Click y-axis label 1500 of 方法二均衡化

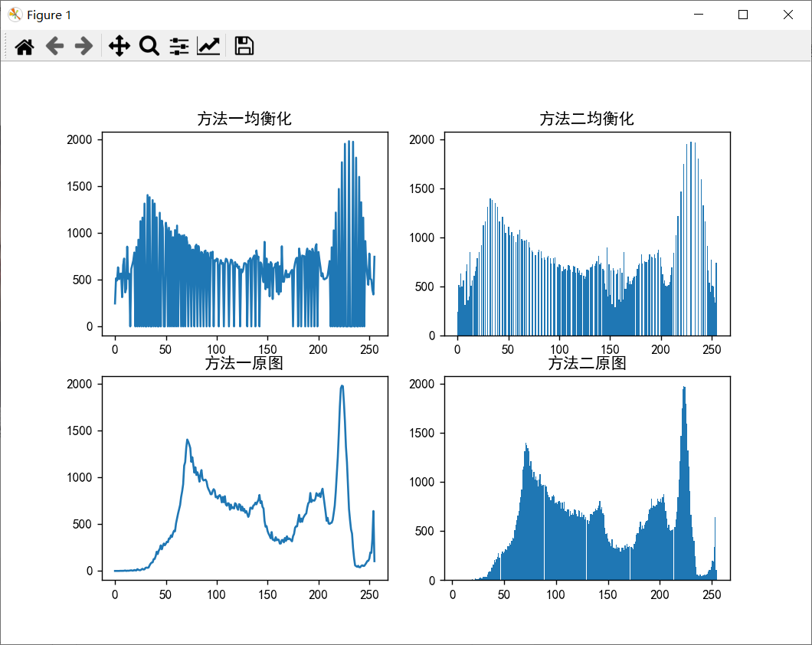[422, 188]
